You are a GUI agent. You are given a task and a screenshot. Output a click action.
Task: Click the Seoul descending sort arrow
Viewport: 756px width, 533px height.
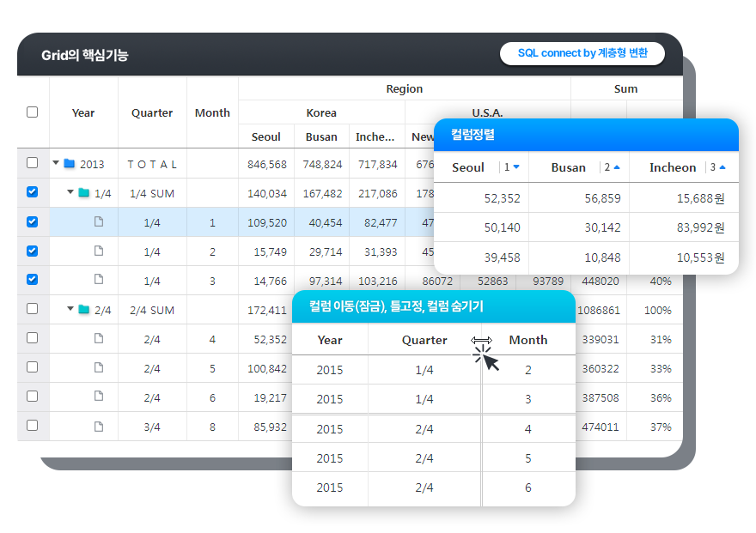coord(516,167)
